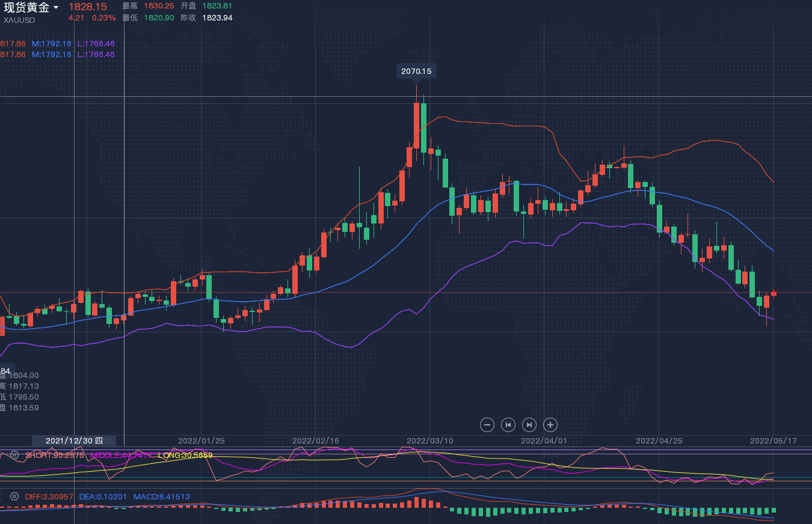Viewport: 812px width, 524px height.
Task: Click the DEA:0.10201 indicator label
Action: (103, 497)
